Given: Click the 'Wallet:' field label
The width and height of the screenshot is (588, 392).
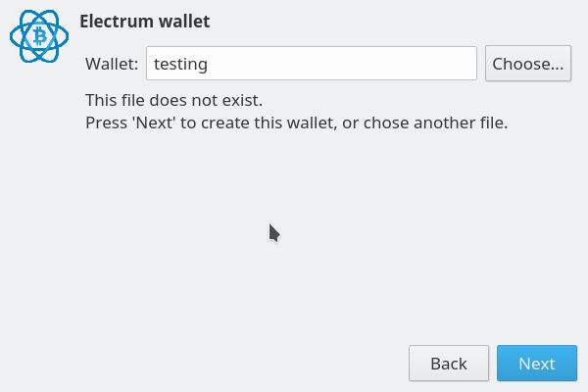Looking at the screenshot, I should point(112,64).
